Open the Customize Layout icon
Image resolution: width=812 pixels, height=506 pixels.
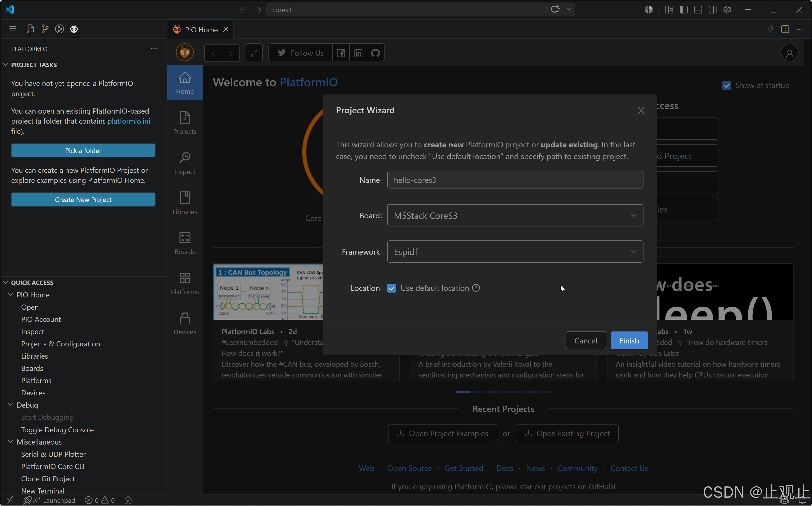(x=669, y=10)
